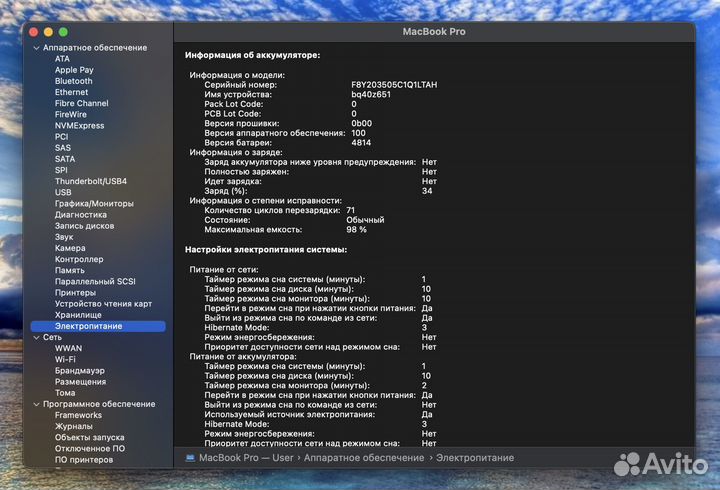
Task: Click Электропитание breadcrumb in path bar
Action: point(475,458)
